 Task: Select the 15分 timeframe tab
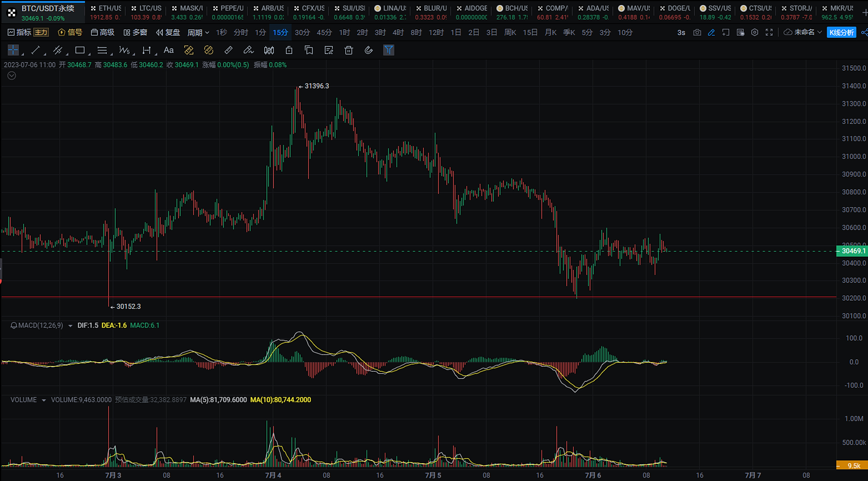point(280,32)
